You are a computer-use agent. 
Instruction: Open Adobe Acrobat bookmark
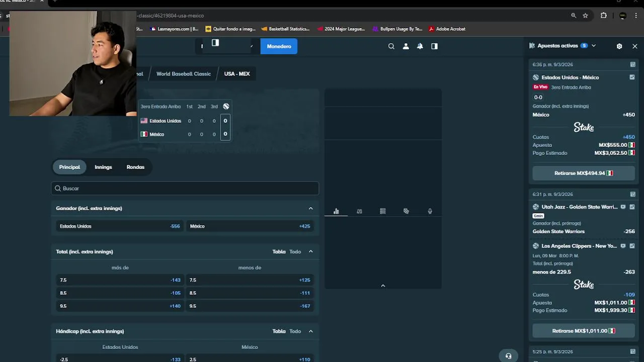[447, 29]
